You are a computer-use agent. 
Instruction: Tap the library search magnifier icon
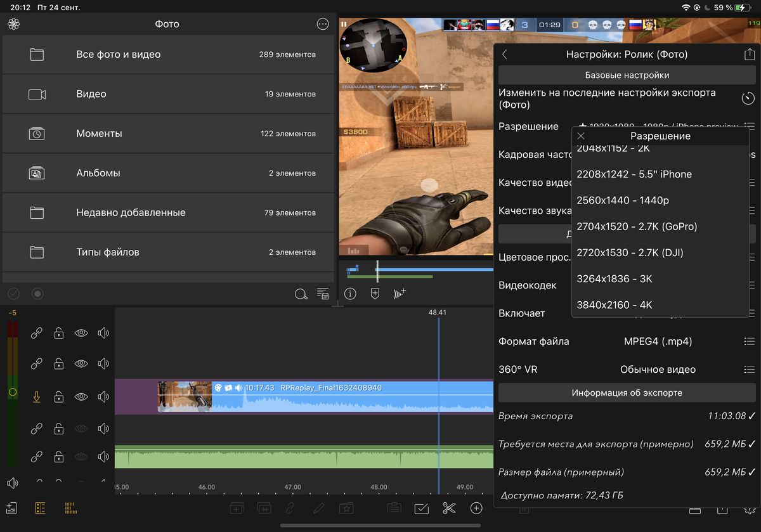coord(301,294)
